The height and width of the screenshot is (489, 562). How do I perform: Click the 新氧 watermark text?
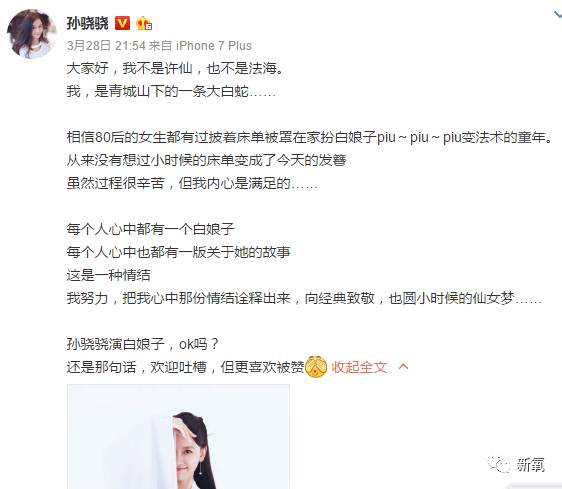531,465
